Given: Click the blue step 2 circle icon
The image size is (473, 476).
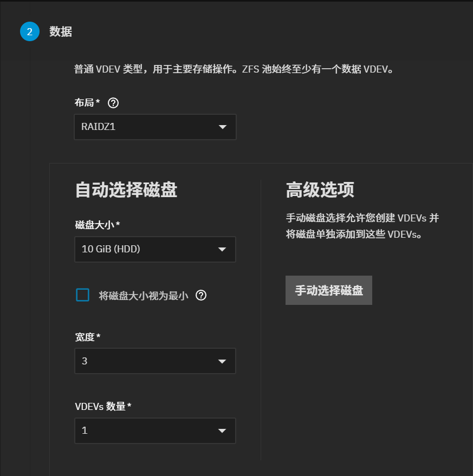Looking at the screenshot, I should (x=30, y=32).
